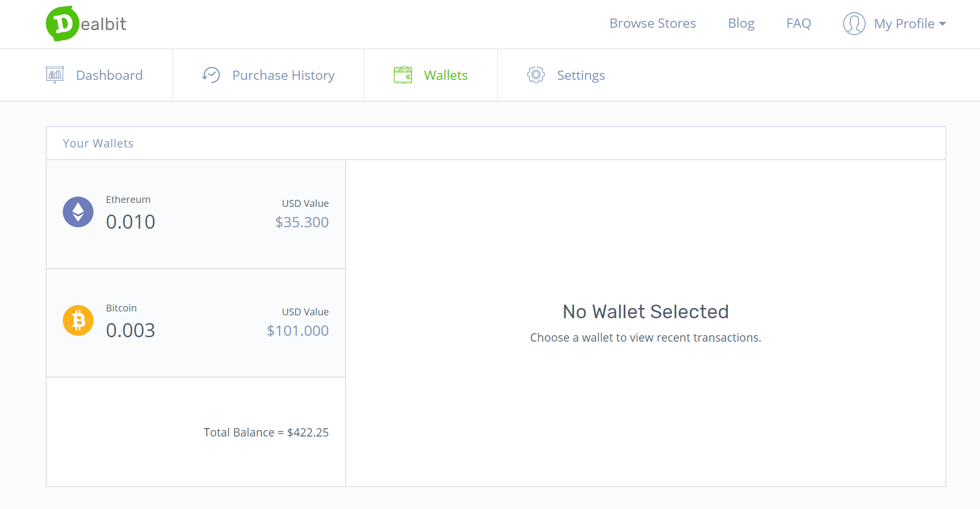The height and width of the screenshot is (509, 980).
Task: Select the Wallets tab label
Action: (445, 75)
